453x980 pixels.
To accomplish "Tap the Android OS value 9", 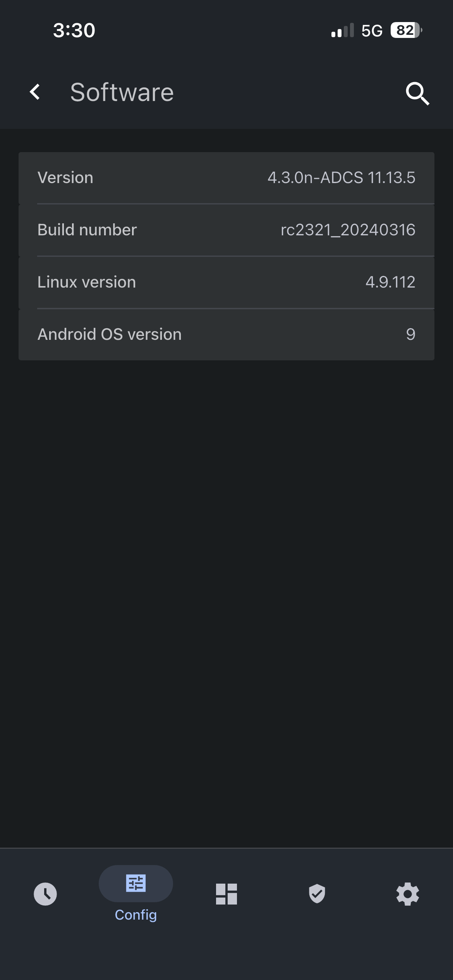I will (410, 334).
